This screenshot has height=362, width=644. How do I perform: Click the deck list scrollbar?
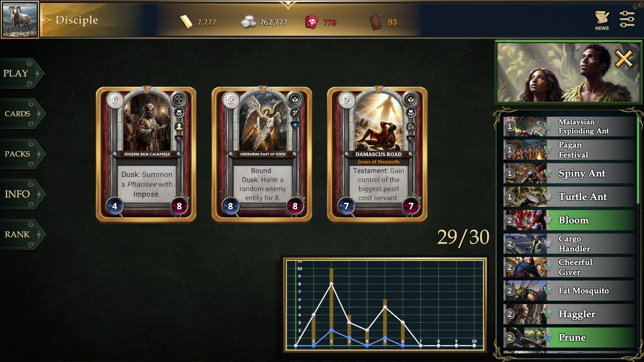click(x=638, y=161)
